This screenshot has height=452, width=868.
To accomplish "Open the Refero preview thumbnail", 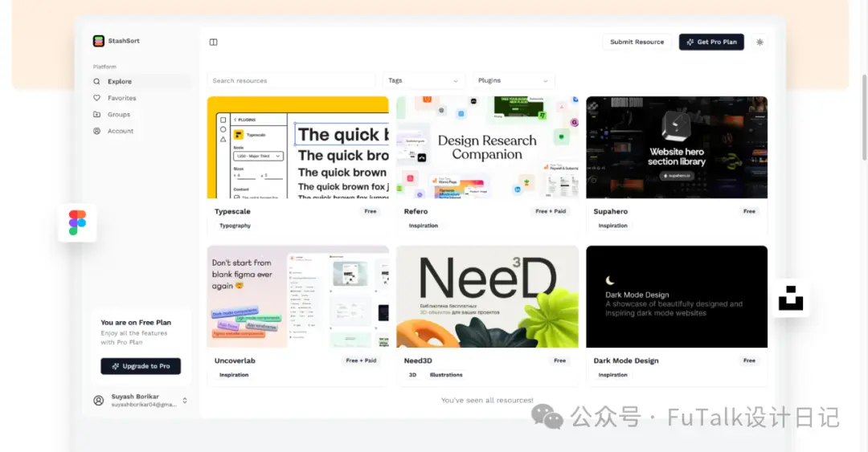I will [x=487, y=148].
